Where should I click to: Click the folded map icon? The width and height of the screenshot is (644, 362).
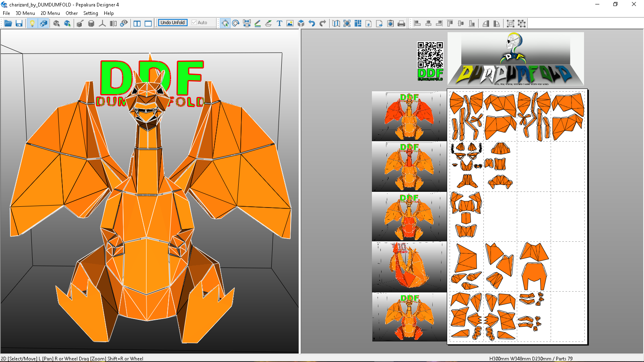point(336,23)
